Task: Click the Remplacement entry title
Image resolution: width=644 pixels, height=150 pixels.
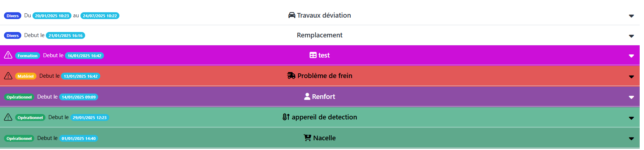Action: [320, 35]
